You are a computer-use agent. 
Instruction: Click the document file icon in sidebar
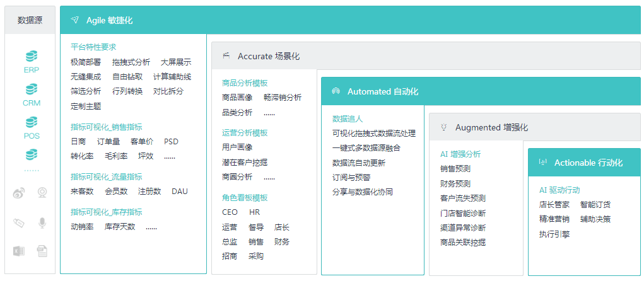coord(42,251)
